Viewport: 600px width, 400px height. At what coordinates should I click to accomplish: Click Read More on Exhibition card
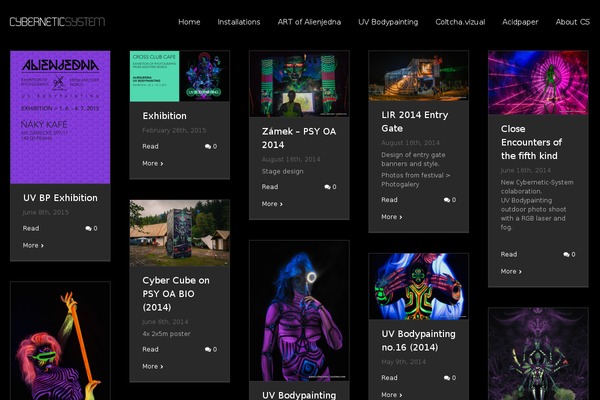[x=152, y=155]
